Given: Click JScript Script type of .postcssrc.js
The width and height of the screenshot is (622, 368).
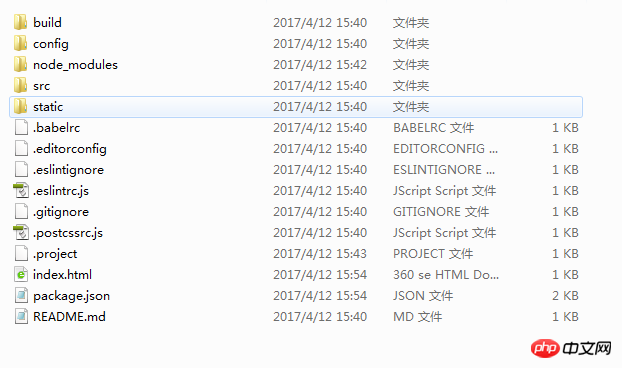Looking at the screenshot, I should 445,233.
